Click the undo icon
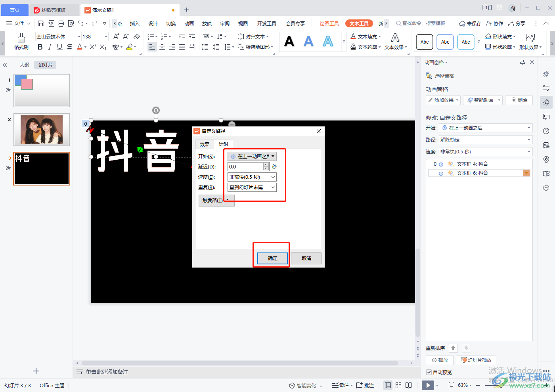 tap(81, 23)
